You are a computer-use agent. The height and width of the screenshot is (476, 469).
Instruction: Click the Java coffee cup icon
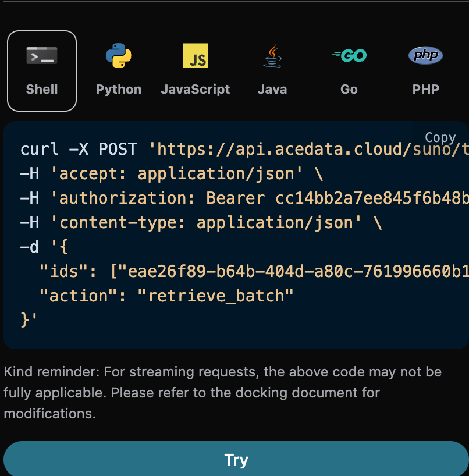(272, 56)
